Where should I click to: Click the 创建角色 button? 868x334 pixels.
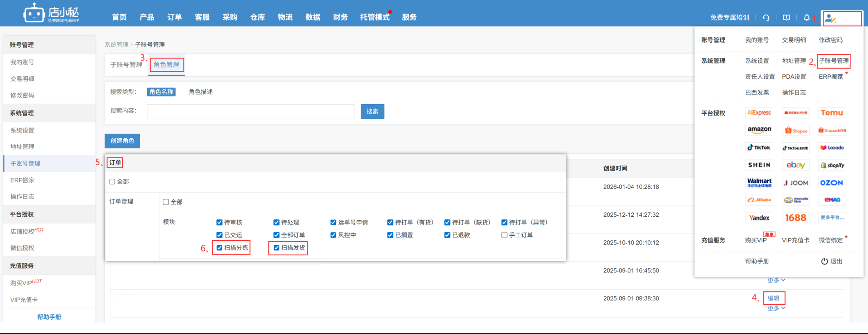click(x=122, y=141)
